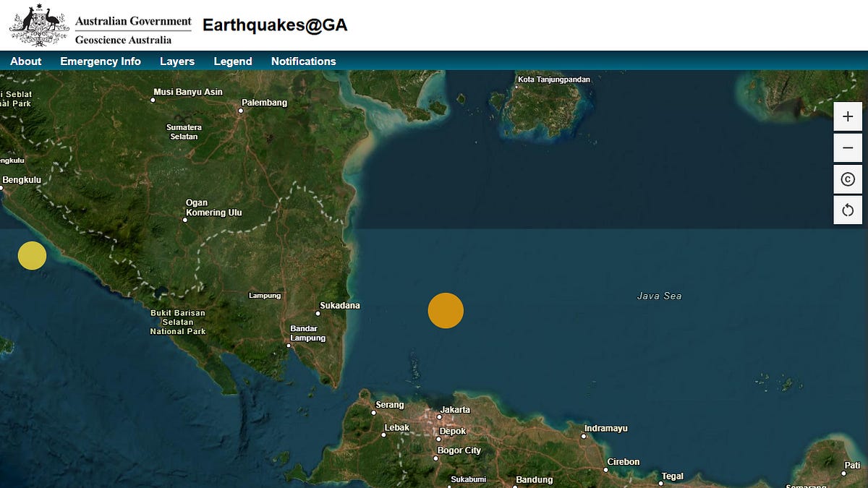Open the About menu

pyautogui.click(x=26, y=61)
